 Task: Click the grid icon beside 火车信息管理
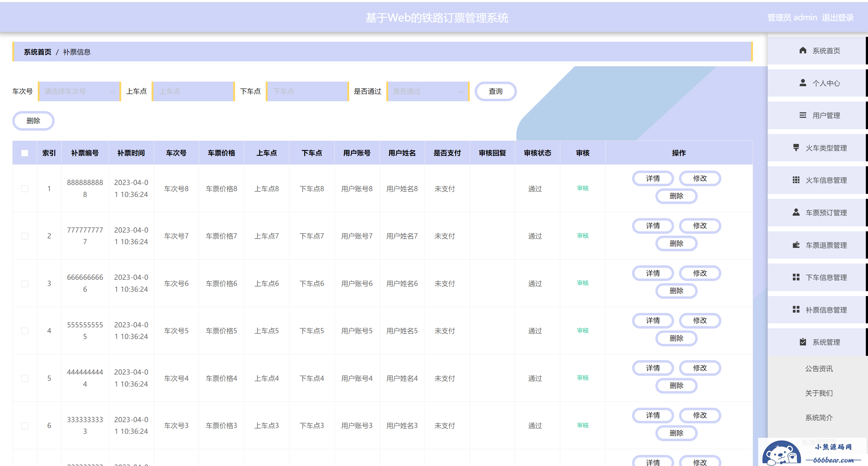796,180
